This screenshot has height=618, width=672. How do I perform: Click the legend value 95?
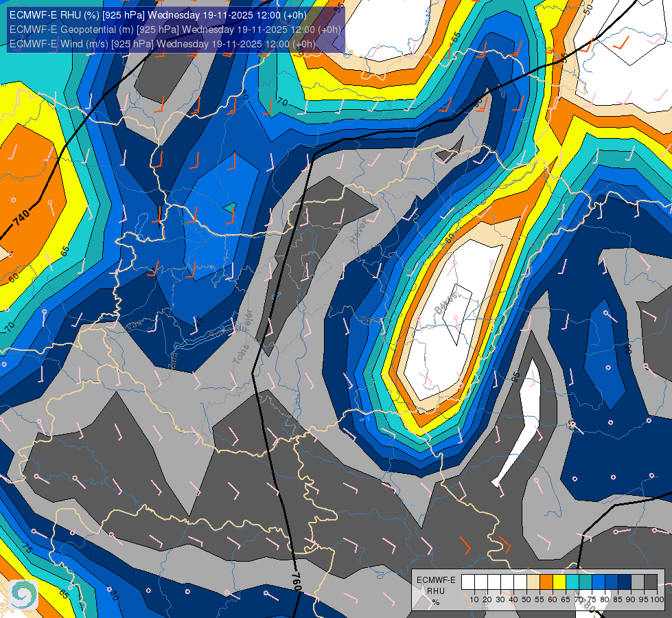pyautogui.click(x=643, y=599)
